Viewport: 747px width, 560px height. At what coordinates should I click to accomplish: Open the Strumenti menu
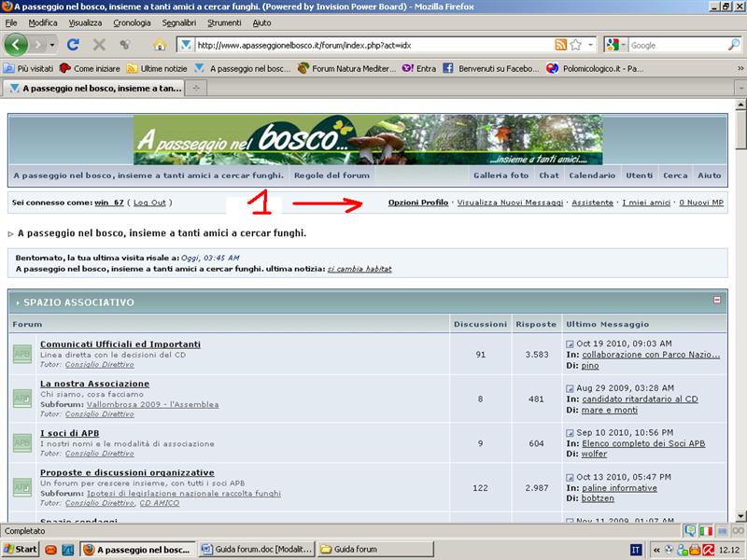[224, 22]
